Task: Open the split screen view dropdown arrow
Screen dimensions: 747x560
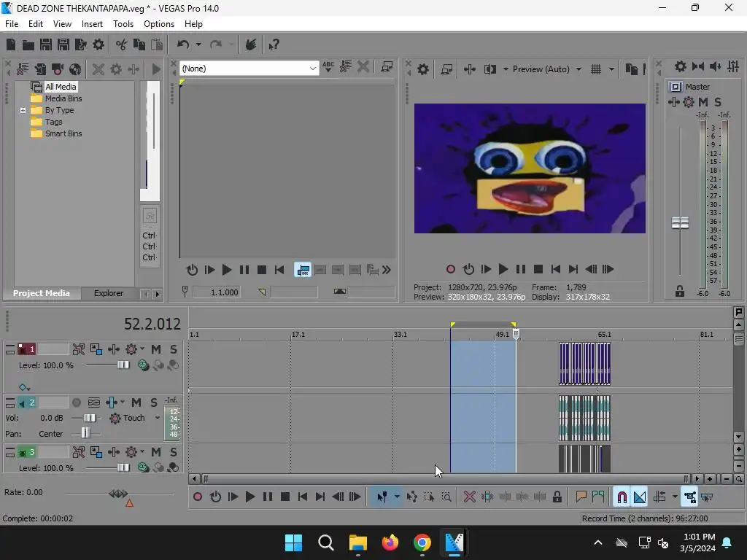Action: [506, 69]
